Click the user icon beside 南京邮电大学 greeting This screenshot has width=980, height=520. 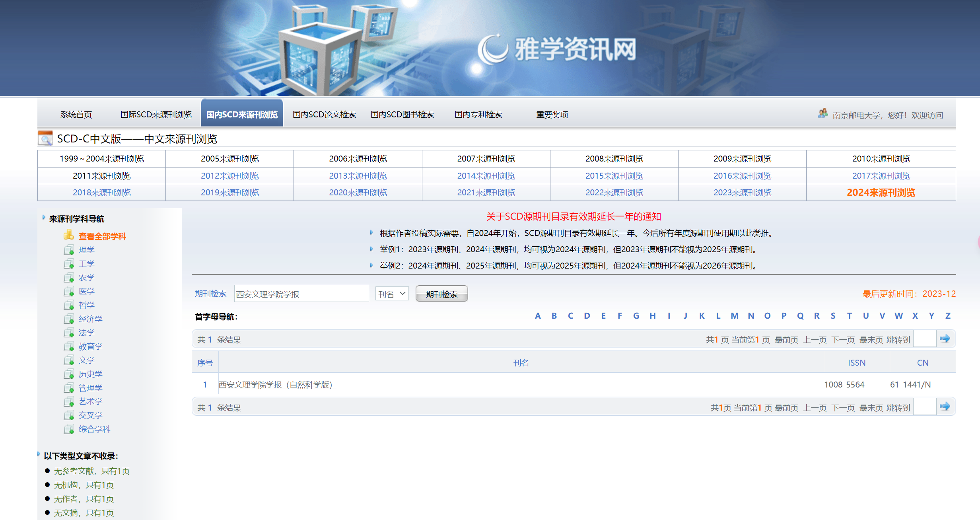point(822,114)
